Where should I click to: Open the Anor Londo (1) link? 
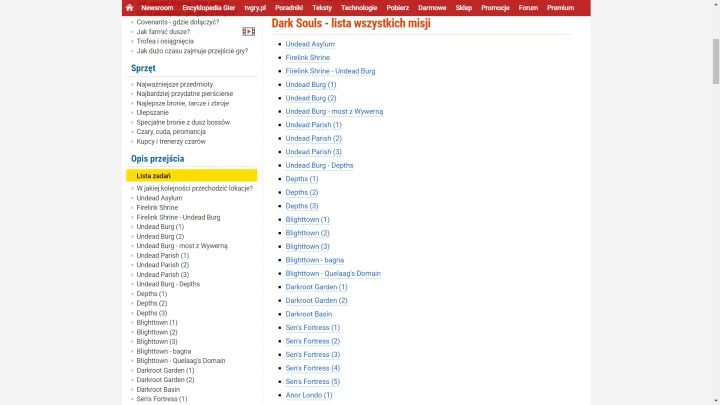309,395
